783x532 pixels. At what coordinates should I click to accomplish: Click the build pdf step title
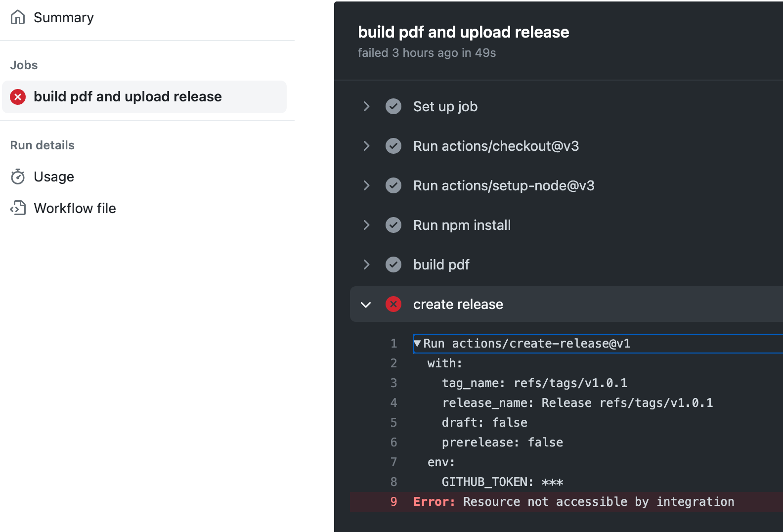click(x=441, y=265)
